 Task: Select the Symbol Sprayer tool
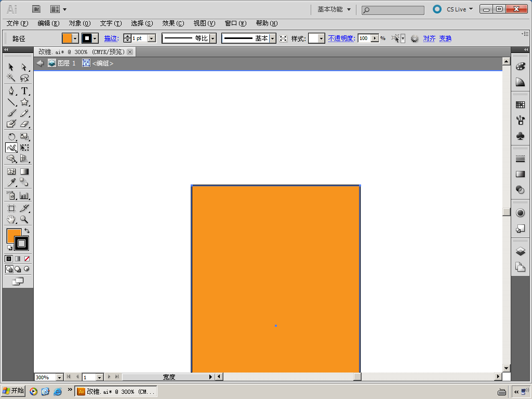(x=11, y=195)
